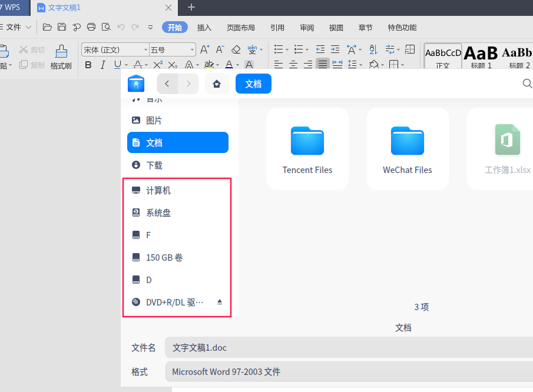Image resolution: width=533 pixels, height=392 pixels.
Task: Toggle subscript formatting
Action: [173, 65]
